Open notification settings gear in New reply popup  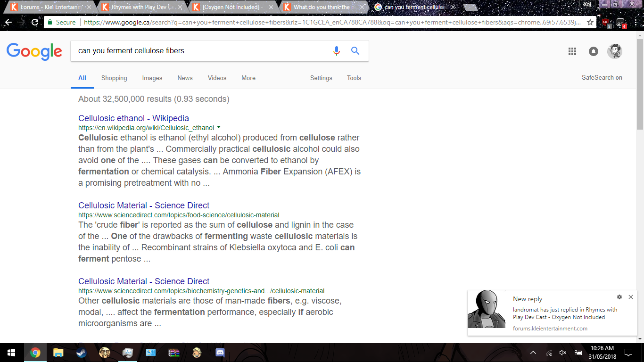coord(619,297)
